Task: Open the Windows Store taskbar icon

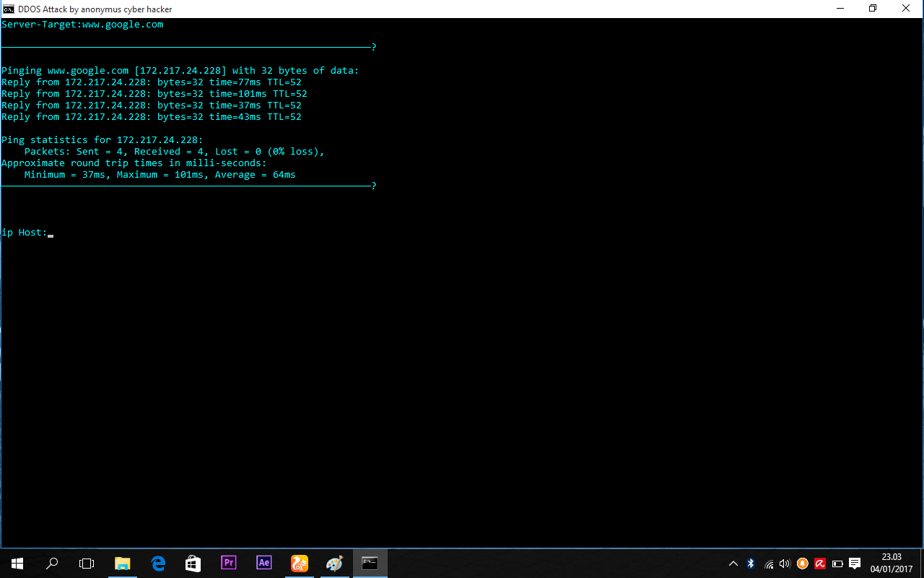Action: [x=193, y=564]
